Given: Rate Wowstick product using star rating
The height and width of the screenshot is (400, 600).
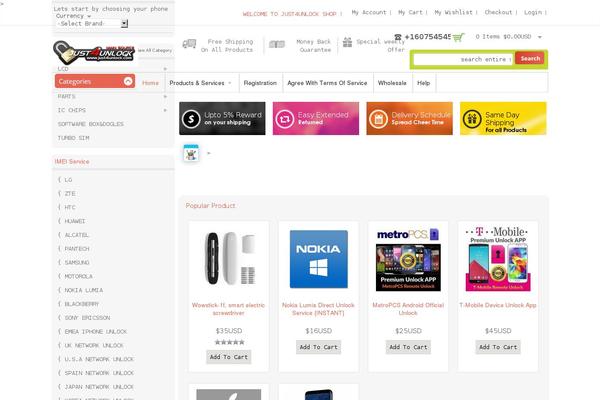Looking at the screenshot, I should (x=229, y=342).
